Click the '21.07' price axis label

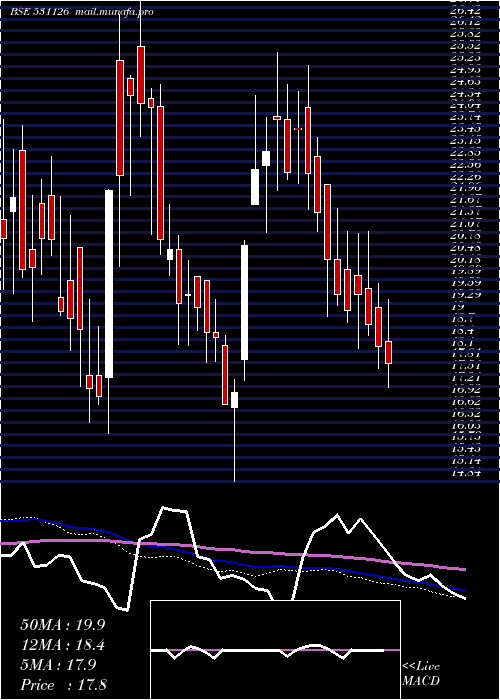(466, 224)
